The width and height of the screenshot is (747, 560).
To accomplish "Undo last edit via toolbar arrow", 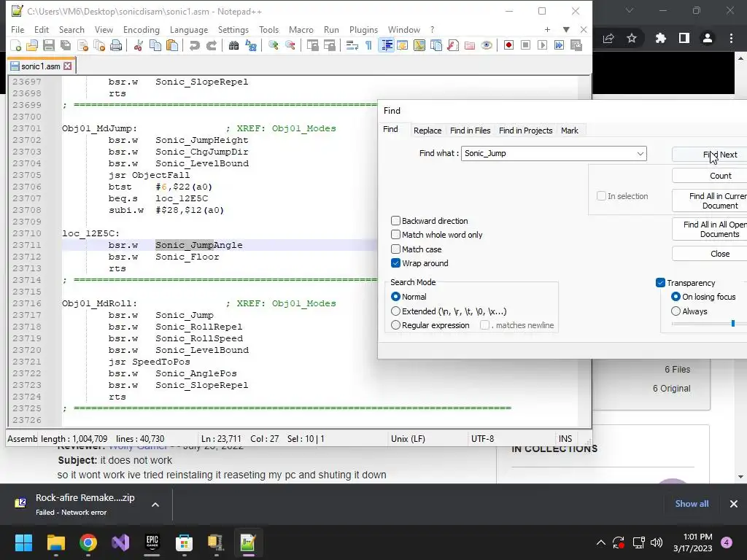I will pyautogui.click(x=194, y=46).
